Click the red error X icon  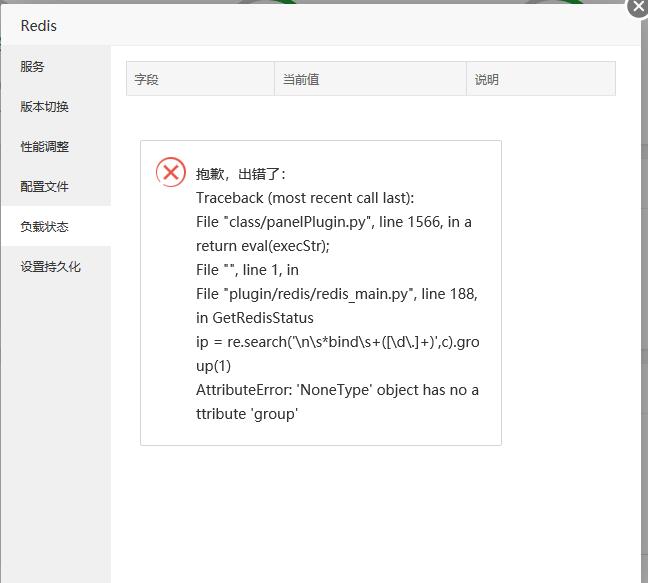171,172
